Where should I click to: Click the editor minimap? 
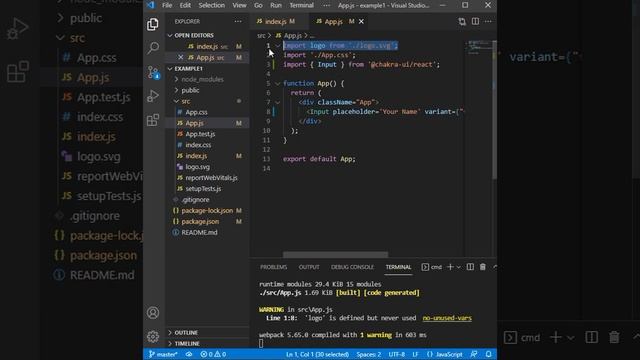click(478, 48)
